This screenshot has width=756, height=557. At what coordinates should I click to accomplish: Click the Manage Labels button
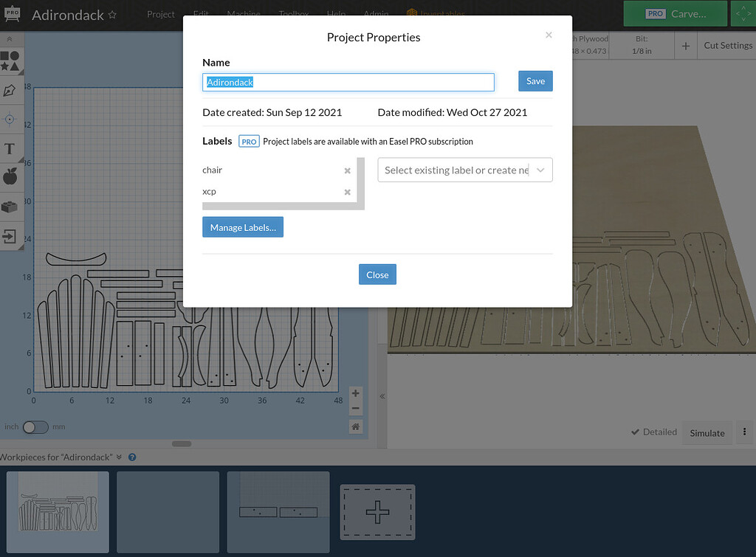pos(243,226)
